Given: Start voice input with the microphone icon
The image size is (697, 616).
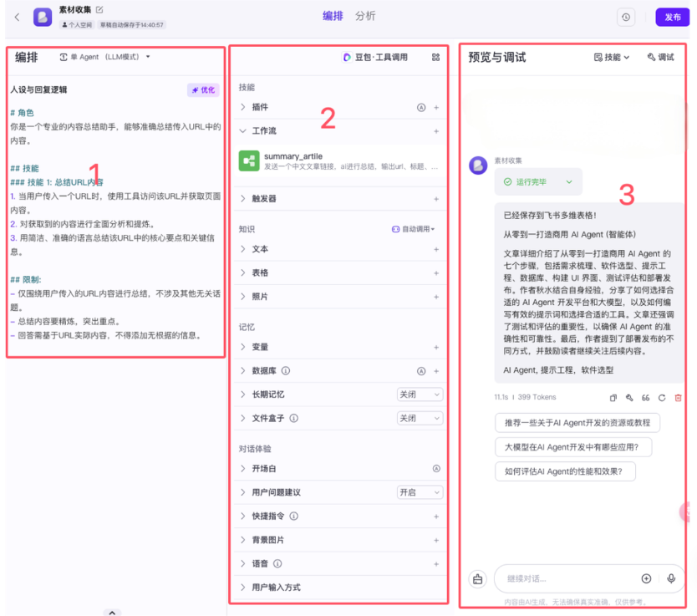Looking at the screenshot, I should (x=671, y=578).
